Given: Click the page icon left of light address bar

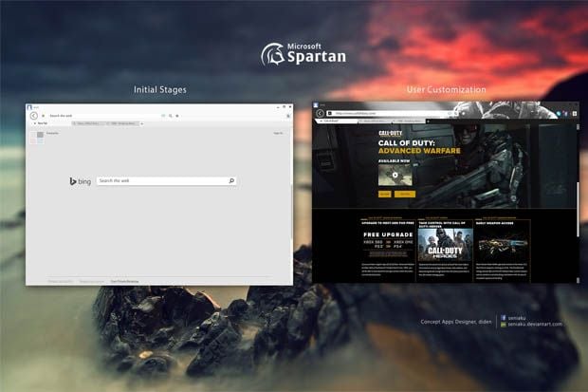Looking at the screenshot, I should tap(43, 116).
